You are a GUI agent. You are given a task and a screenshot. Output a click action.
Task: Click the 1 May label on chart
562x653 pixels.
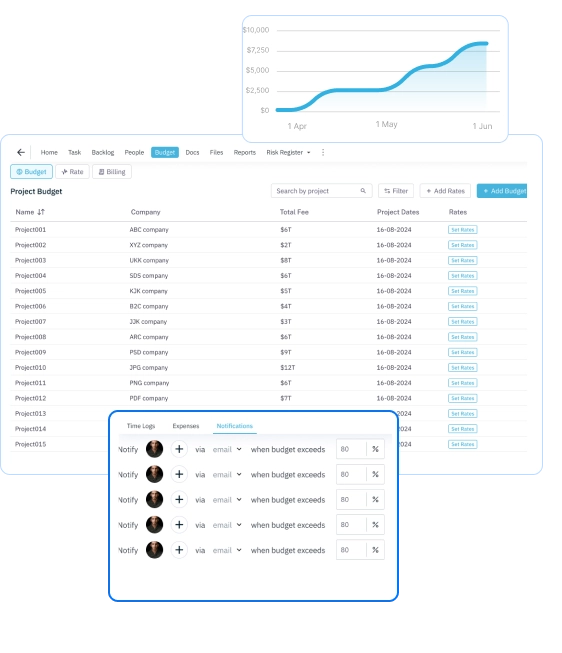point(386,124)
